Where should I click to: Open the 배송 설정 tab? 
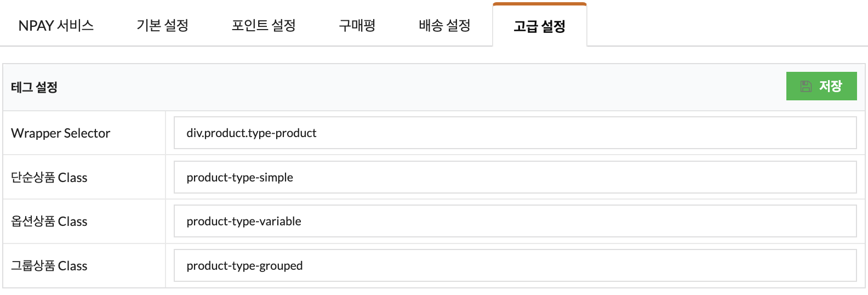444,25
